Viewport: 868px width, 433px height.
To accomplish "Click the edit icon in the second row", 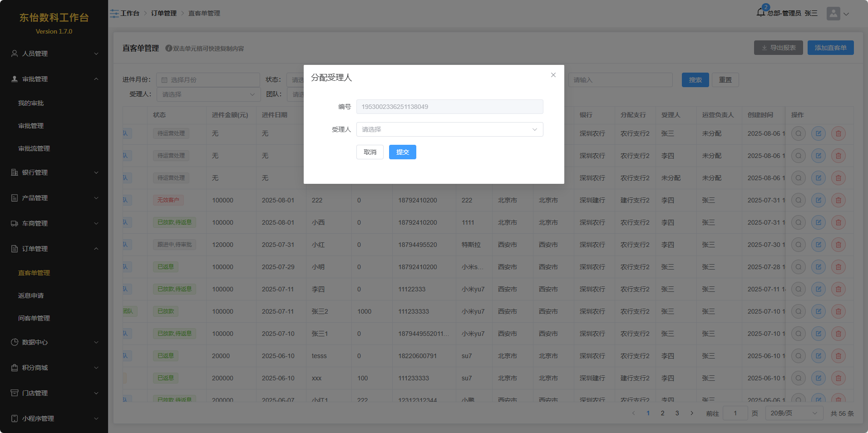I will [x=818, y=156].
